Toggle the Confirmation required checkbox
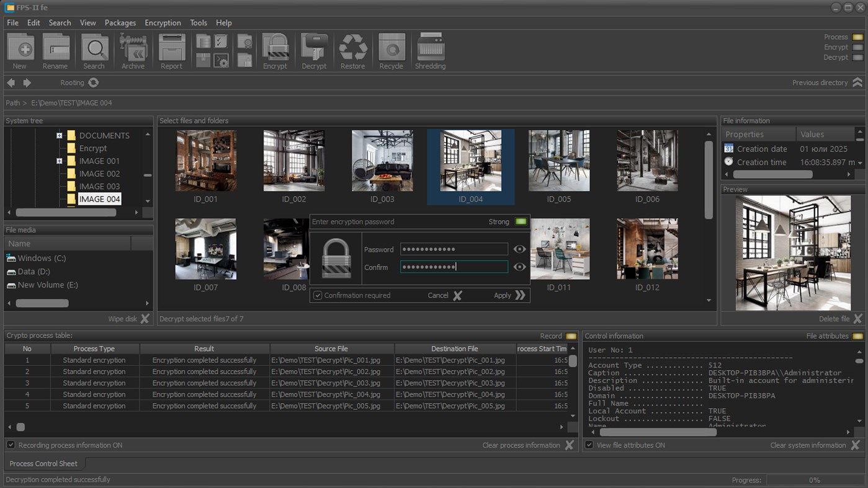The width and height of the screenshot is (868, 488). pos(318,296)
